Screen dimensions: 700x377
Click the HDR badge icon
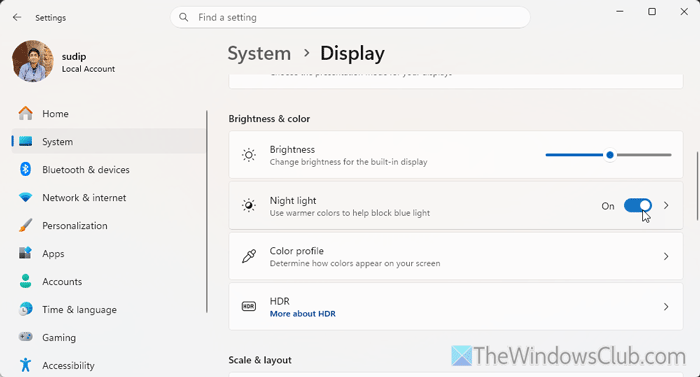(x=249, y=306)
